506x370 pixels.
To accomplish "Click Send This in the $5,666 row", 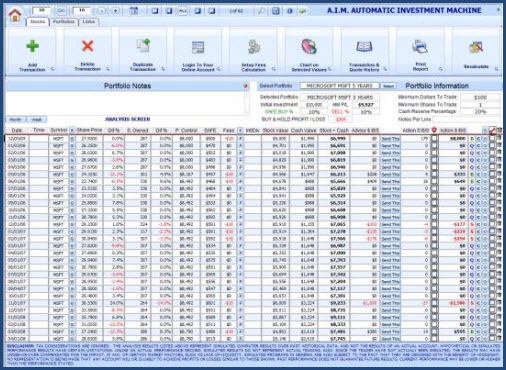I will [x=390, y=181].
